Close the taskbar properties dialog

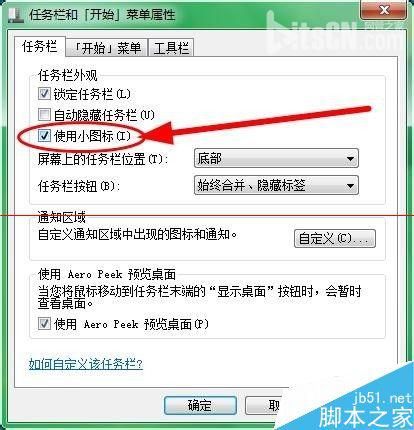coord(383,10)
